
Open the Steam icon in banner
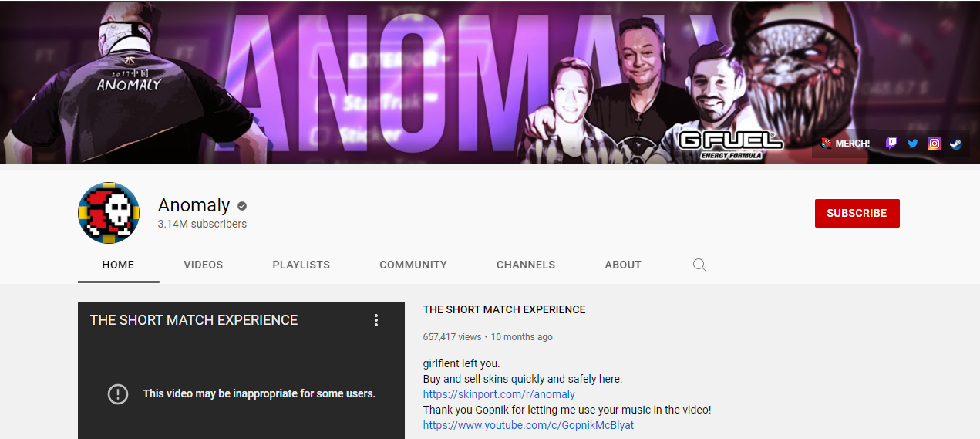(x=956, y=144)
